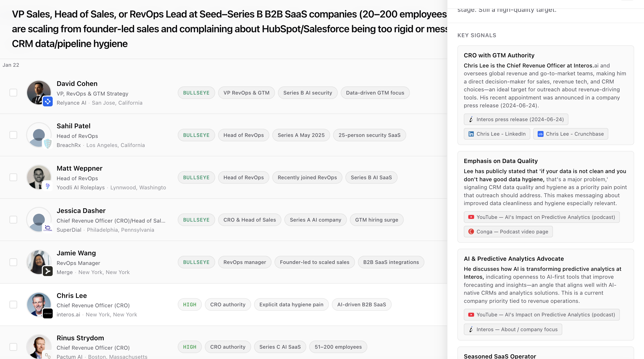Click the Interos icon on About / company focus source

tap(471, 329)
